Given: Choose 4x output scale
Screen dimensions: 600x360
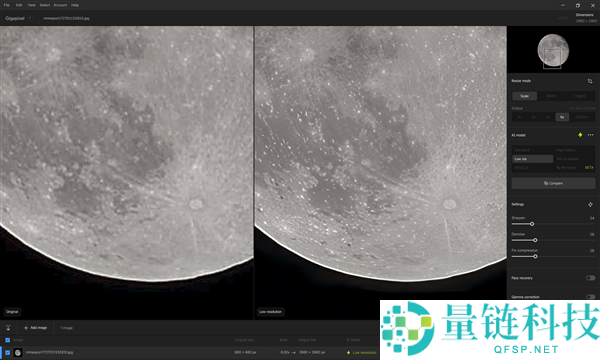Looking at the screenshot, I should (x=548, y=117).
